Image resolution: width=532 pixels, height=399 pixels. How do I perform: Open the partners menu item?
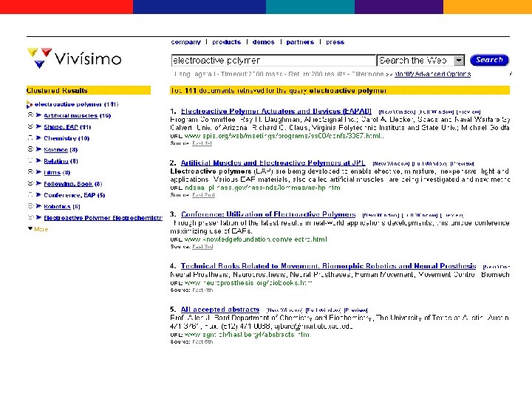click(x=300, y=42)
